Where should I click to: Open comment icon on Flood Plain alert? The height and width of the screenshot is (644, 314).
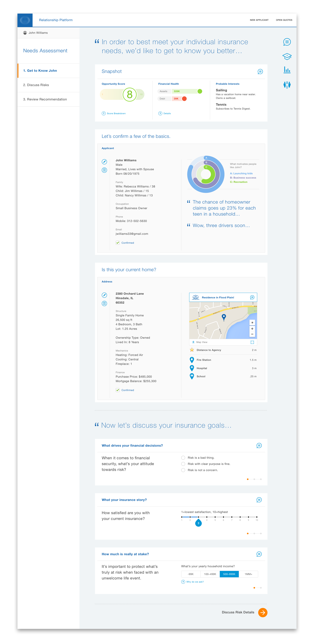pyautogui.click(x=252, y=297)
